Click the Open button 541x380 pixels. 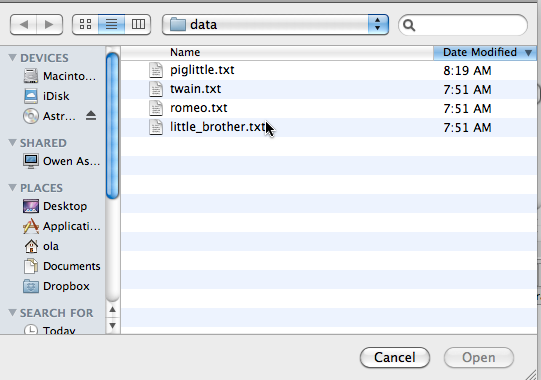(x=479, y=358)
